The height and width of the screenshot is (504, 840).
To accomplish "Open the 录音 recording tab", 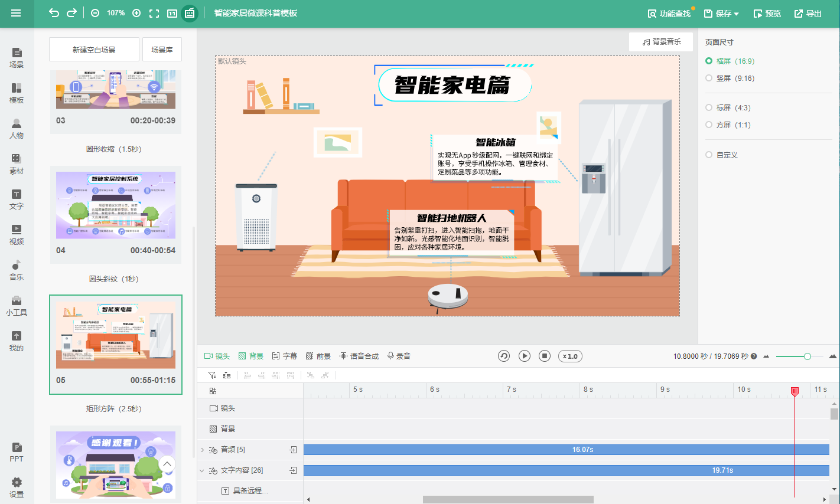I will click(x=399, y=356).
